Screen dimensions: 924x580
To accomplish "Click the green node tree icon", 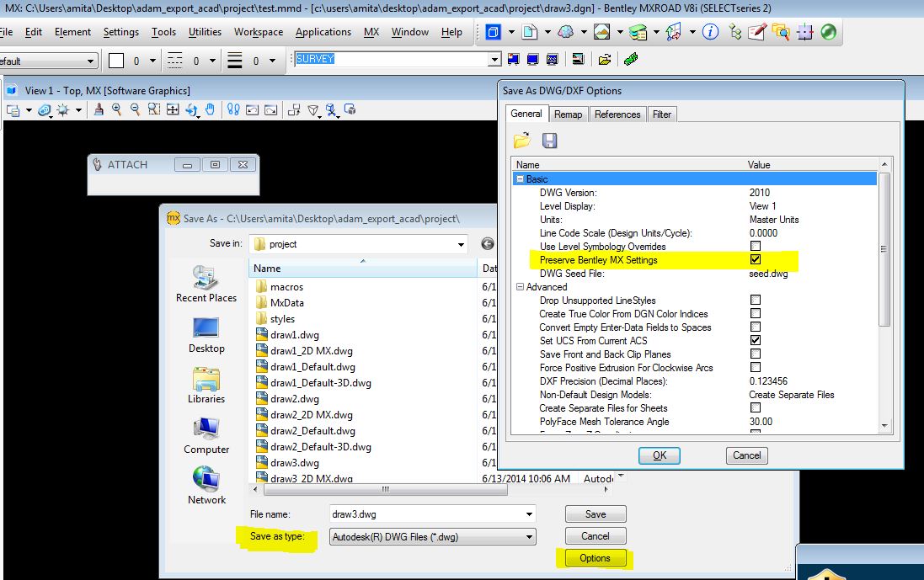I will tap(734, 32).
